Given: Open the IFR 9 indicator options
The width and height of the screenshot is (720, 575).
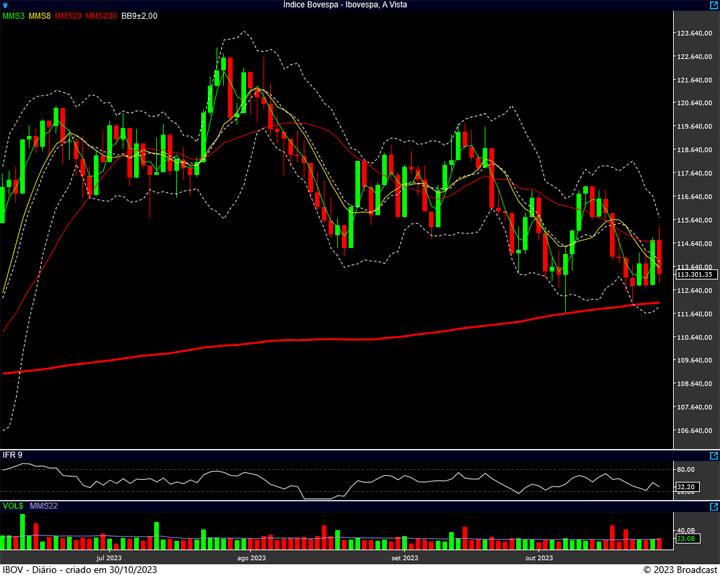Looking at the screenshot, I should click(x=13, y=455).
